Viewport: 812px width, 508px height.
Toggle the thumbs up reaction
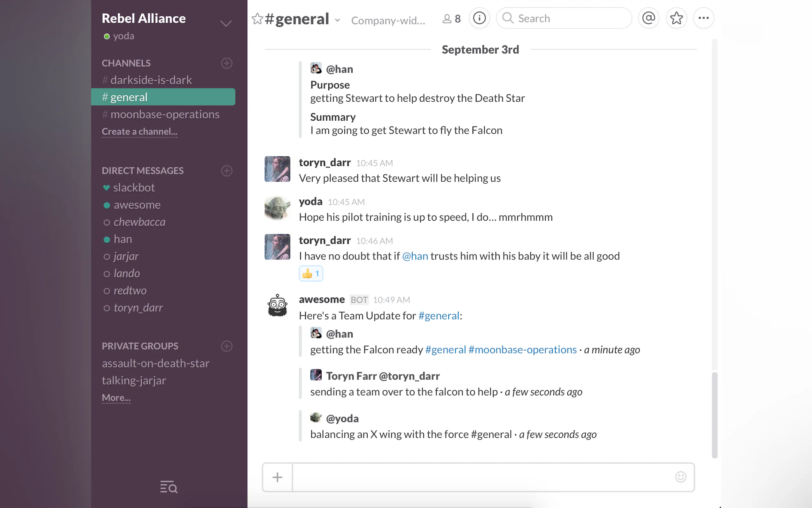[x=311, y=274]
